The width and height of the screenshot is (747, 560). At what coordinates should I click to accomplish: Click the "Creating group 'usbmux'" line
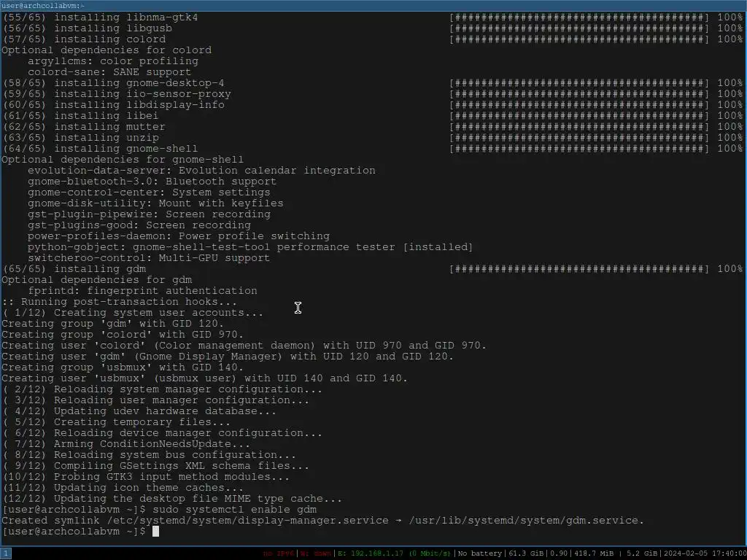[123, 367]
